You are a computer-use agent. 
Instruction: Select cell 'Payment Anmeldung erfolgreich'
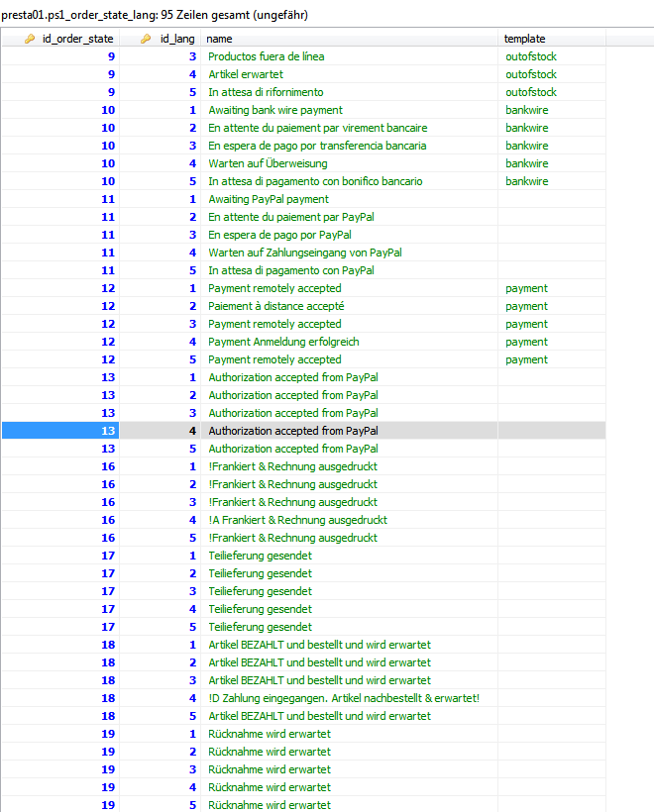[x=350, y=342]
